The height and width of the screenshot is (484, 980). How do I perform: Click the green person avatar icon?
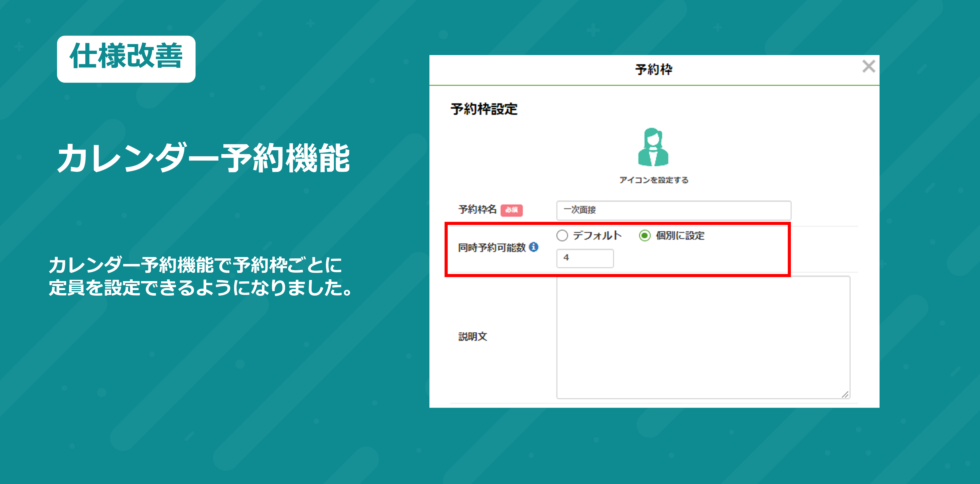653,147
